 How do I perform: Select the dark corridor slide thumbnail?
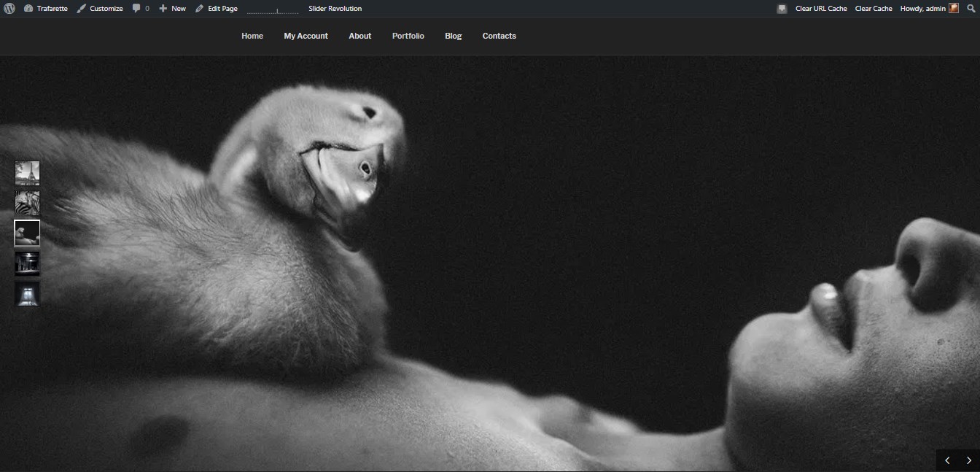click(28, 263)
